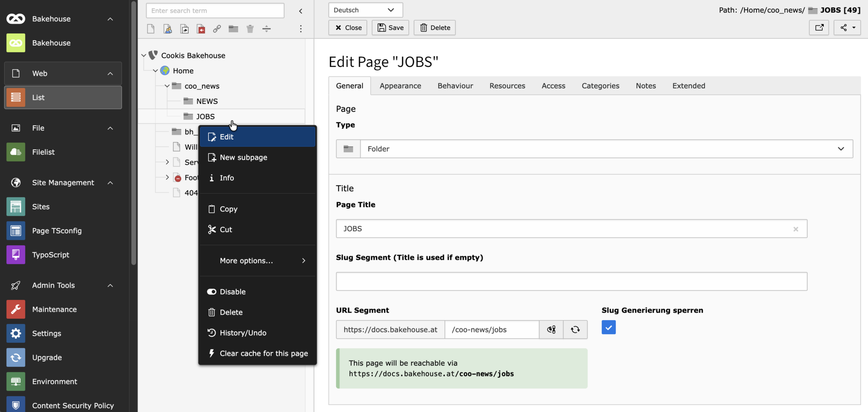
Task: Open the Maintenance admin tool
Action: pos(54,309)
